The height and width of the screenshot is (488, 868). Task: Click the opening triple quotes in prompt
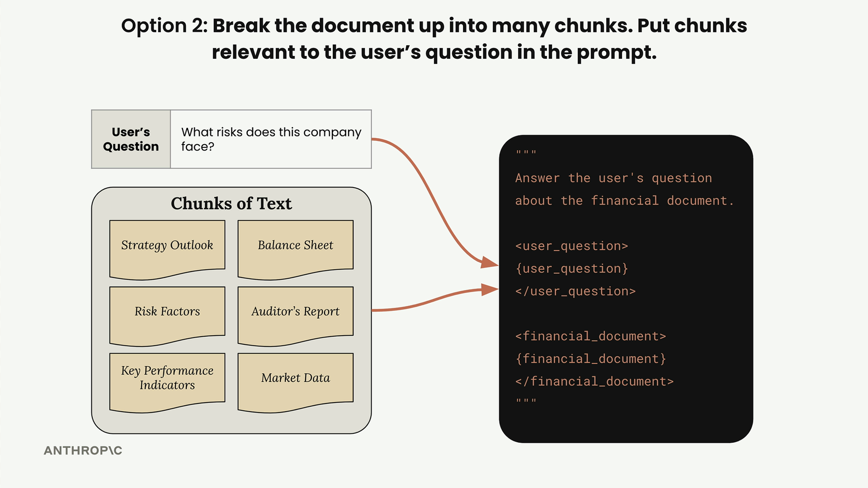coord(526,153)
